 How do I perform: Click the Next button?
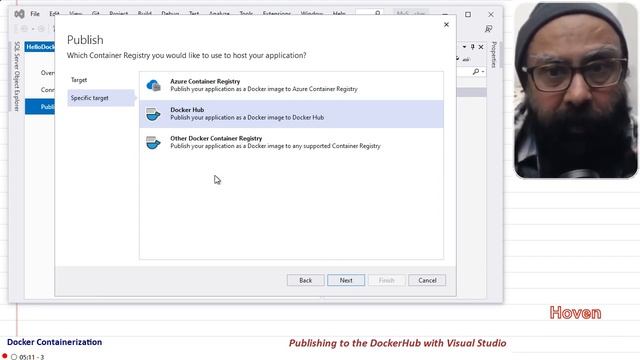coord(346,280)
